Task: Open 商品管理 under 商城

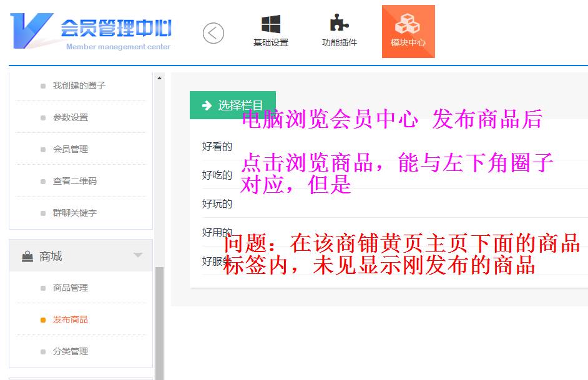Action: pos(70,288)
